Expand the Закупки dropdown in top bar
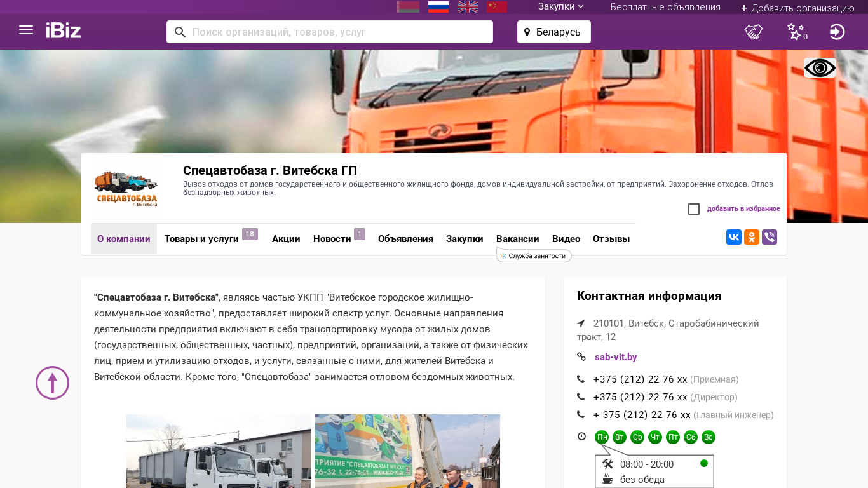The image size is (868, 488). (561, 6)
